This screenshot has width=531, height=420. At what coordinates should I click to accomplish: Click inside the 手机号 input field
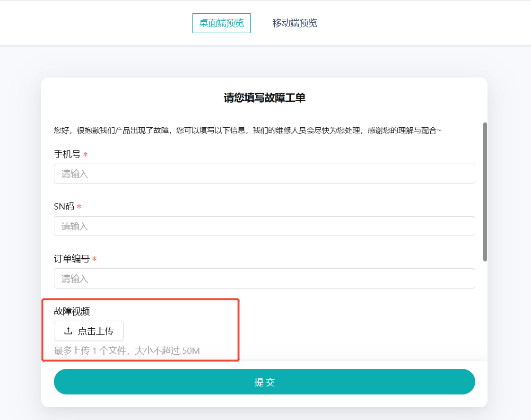[264, 174]
